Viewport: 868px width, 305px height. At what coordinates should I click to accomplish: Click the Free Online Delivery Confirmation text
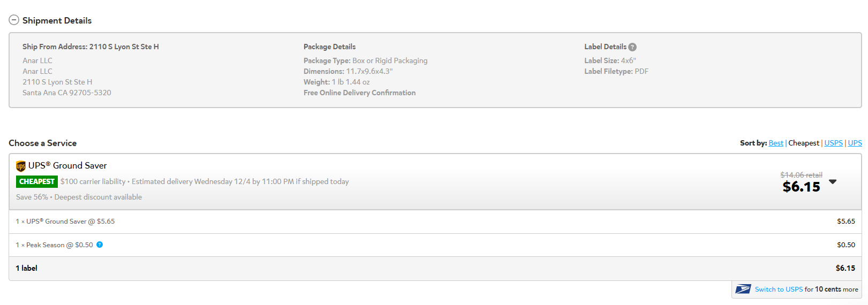coord(359,93)
